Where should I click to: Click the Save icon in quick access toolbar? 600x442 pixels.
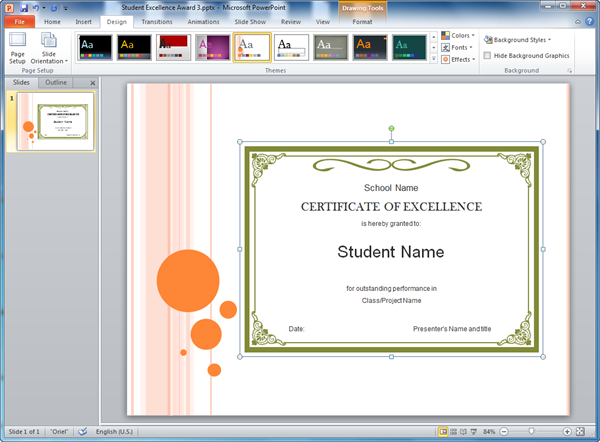23,7
